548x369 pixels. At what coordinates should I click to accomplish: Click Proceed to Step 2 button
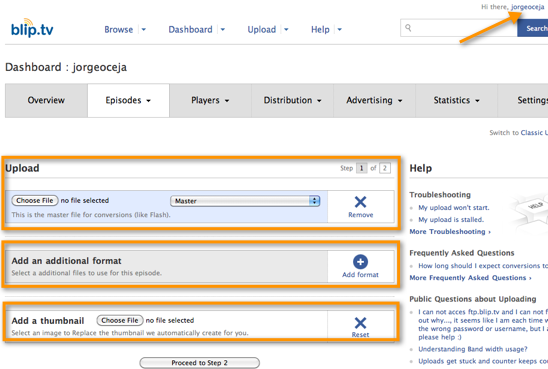click(199, 363)
